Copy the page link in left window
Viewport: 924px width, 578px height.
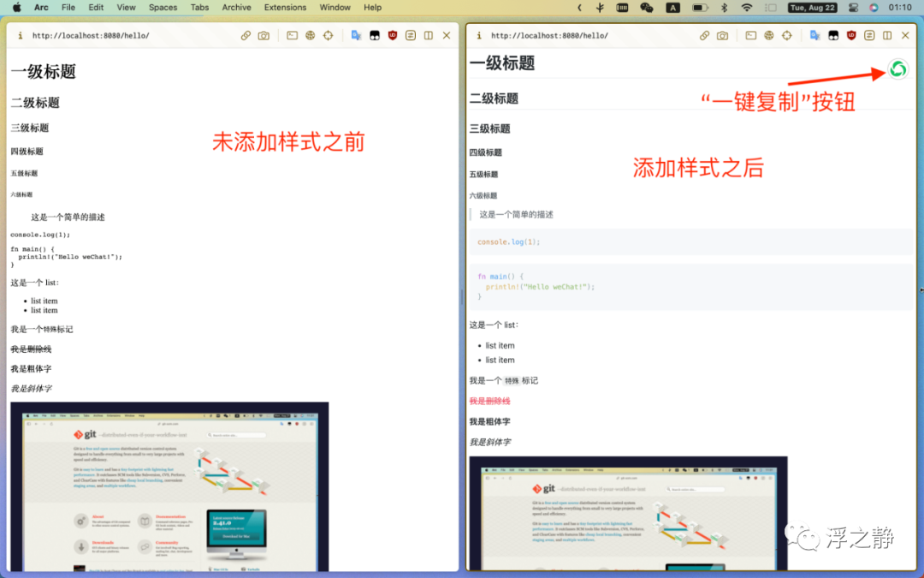point(246,35)
